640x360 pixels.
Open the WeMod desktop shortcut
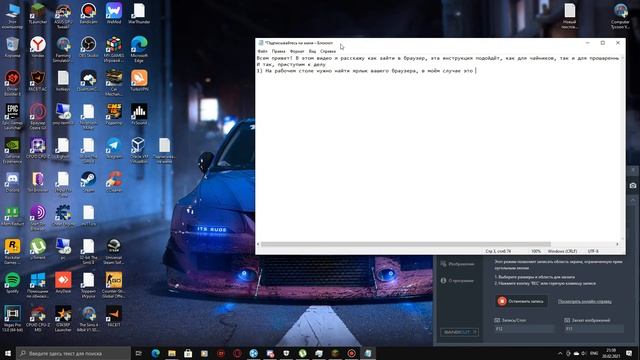(x=114, y=14)
